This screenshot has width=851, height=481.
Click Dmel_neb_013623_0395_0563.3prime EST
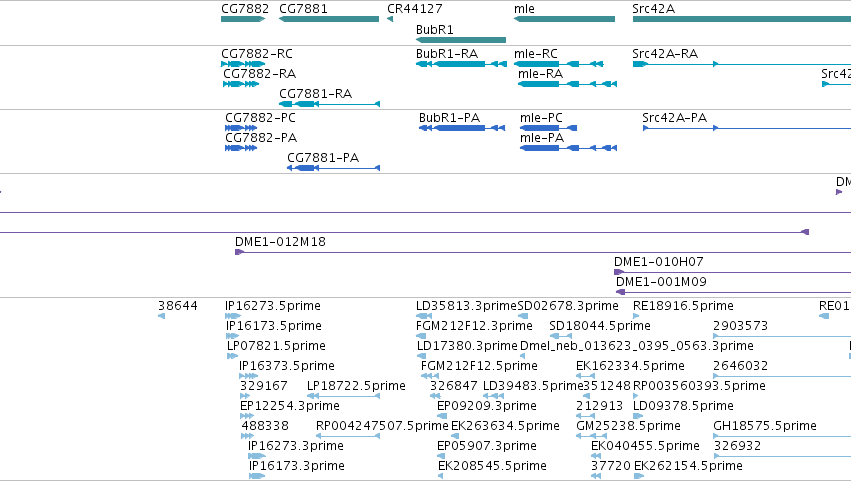[523, 356]
